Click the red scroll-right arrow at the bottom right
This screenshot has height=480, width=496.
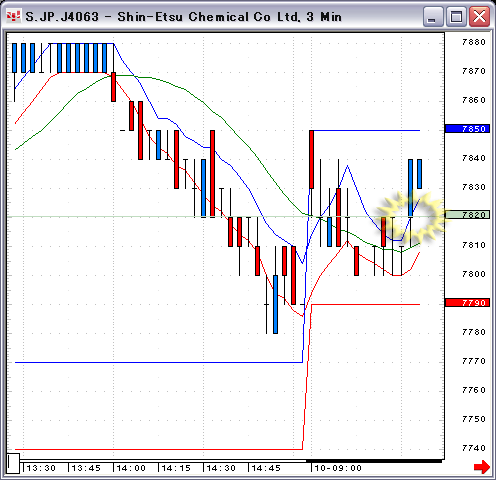click(482, 467)
